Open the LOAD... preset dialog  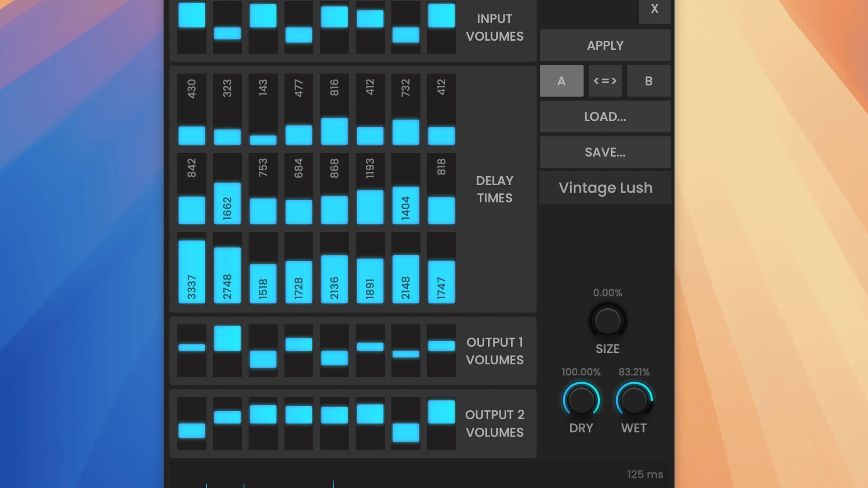pyautogui.click(x=605, y=117)
